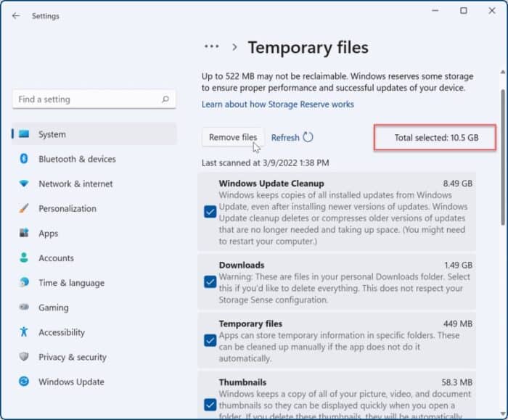
Task: Click the Privacy & security shield icon
Action: click(24, 357)
